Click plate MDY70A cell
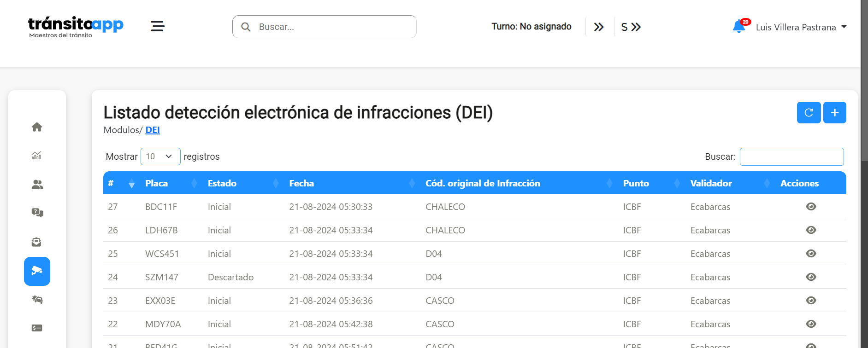 tap(163, 324)
